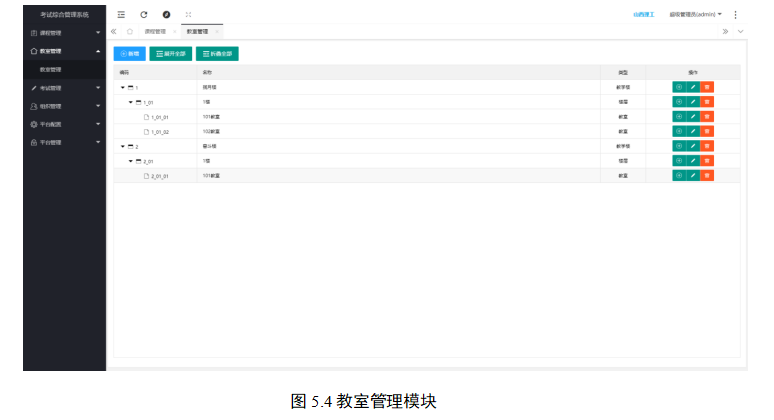This screenshot has height=420, width=774.
Task: Edit row 1 with pencil icon
Action: pyautogui.click(x=693, y=87)
